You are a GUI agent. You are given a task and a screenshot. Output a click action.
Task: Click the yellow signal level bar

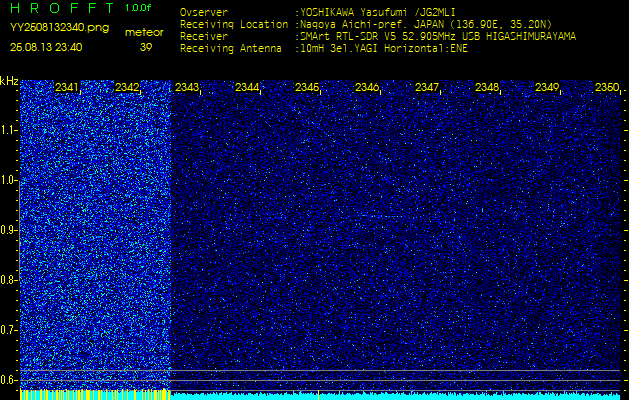95,395
